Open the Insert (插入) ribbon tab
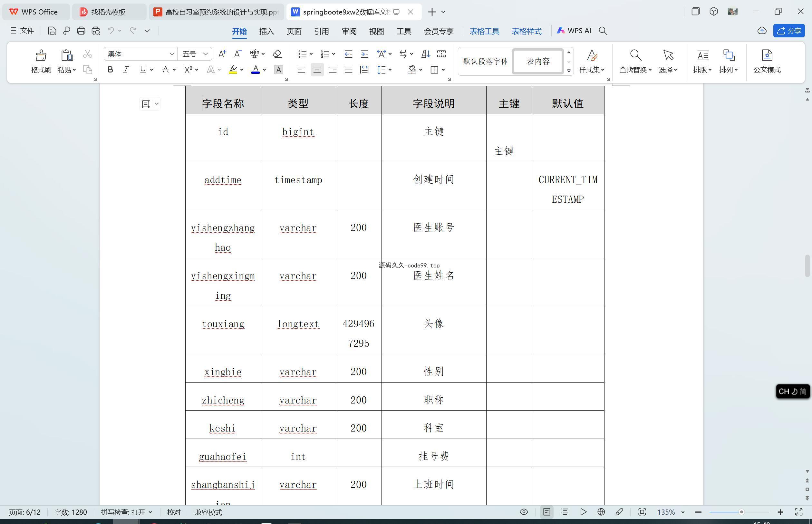 pos(266,31)
